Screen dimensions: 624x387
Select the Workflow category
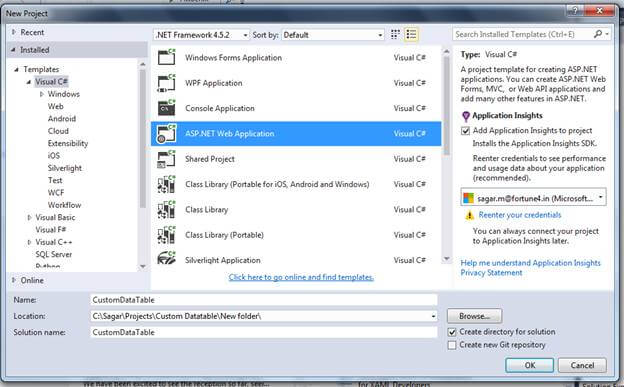[x=64, y=205]
